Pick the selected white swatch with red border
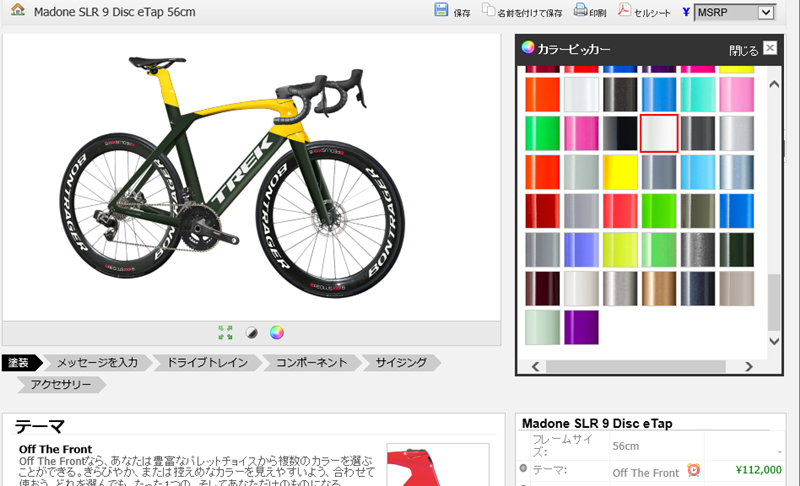The image size is (800, 486). point(659,134)
